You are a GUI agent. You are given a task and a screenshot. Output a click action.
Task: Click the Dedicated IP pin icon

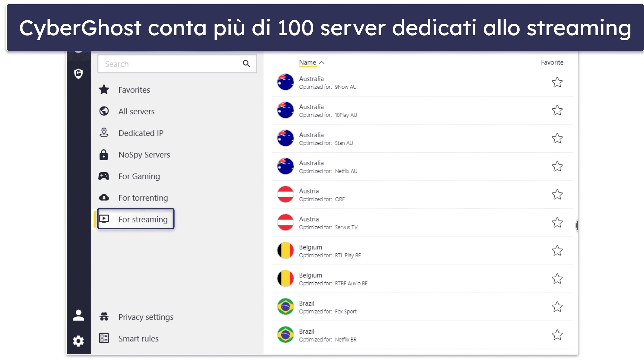pyautogui.click(x=104, y=133)
